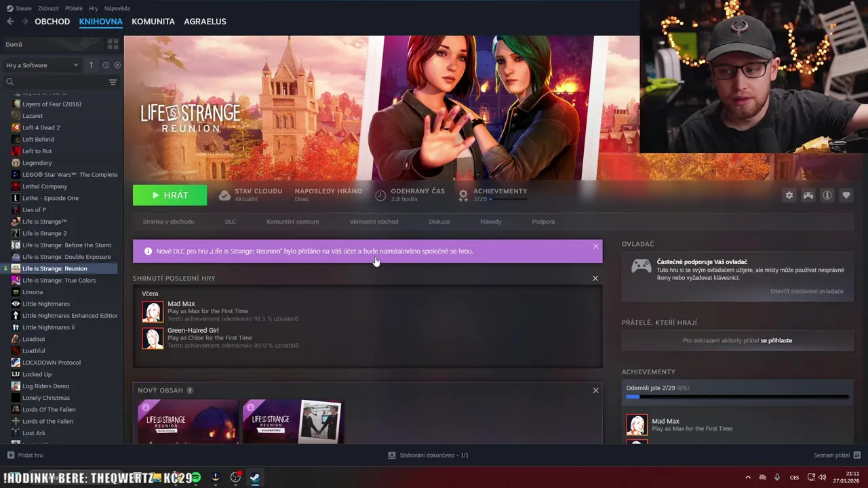Open Hry a Software dropdown
This screenshot has width=868, height=488.
click(42, 65)
